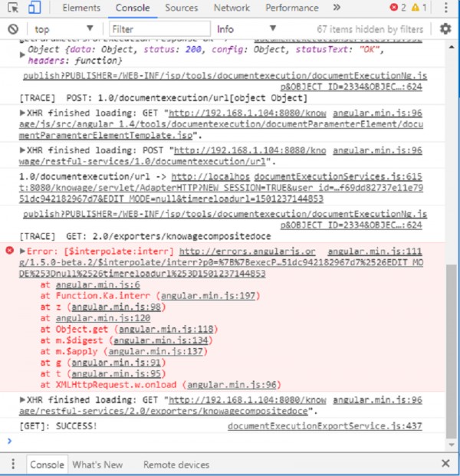Click the scrollbar up arrow
The width and height of the screenshot is (460, 476).
coord(452,47)
